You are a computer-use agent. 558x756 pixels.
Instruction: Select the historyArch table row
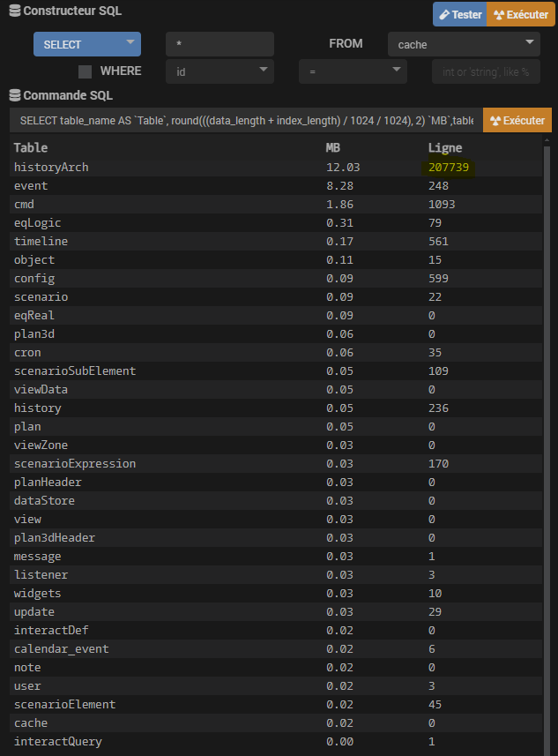(51, 167)
